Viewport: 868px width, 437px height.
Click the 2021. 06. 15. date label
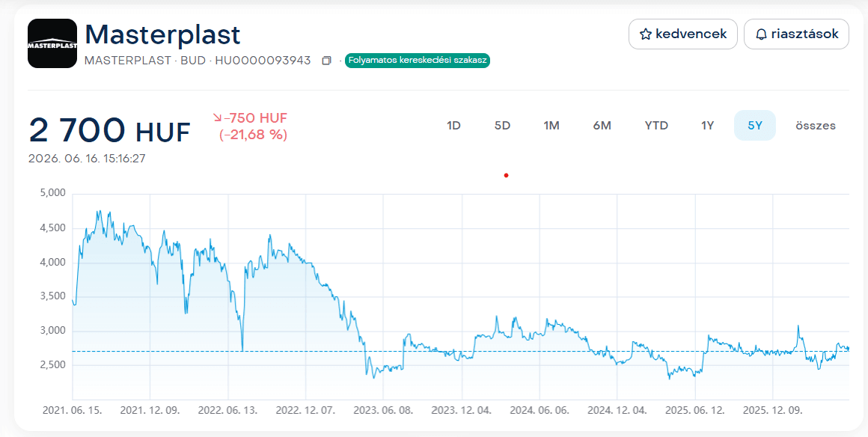pos(73,411)
